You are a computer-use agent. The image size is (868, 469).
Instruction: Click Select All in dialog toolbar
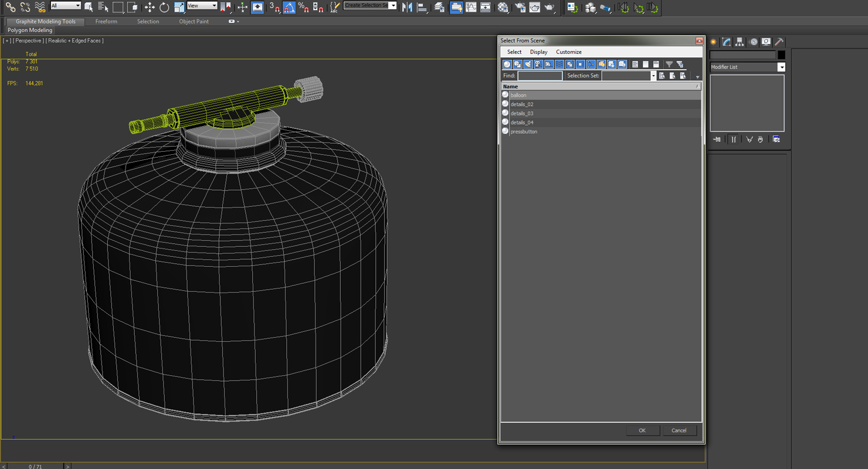[x=635, y=64]
